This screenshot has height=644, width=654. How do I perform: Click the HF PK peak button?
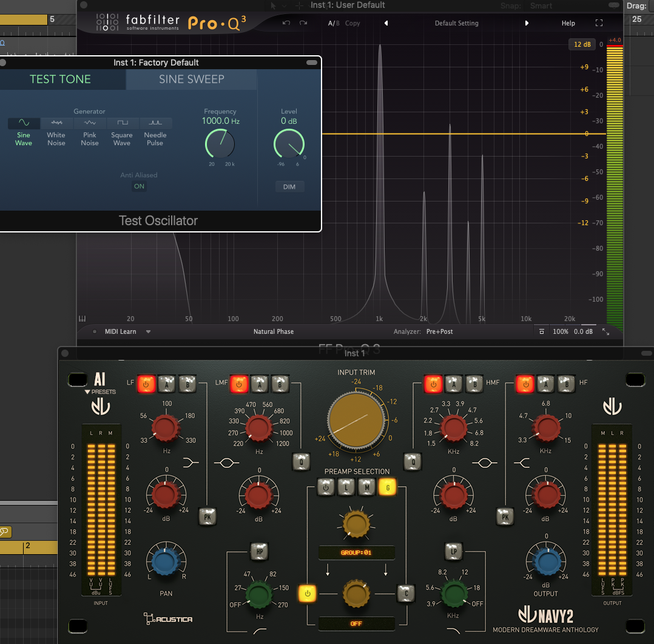point(505,517)
